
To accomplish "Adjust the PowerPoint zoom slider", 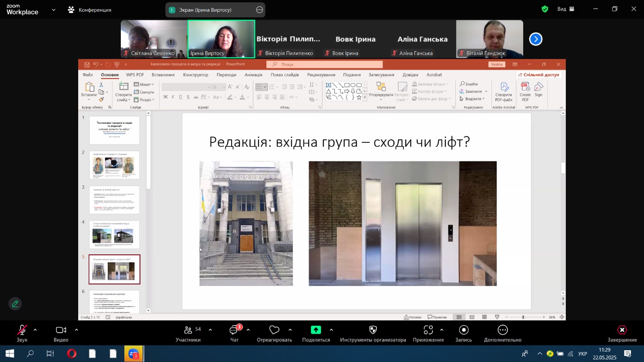I will click(x=523, y=317).
